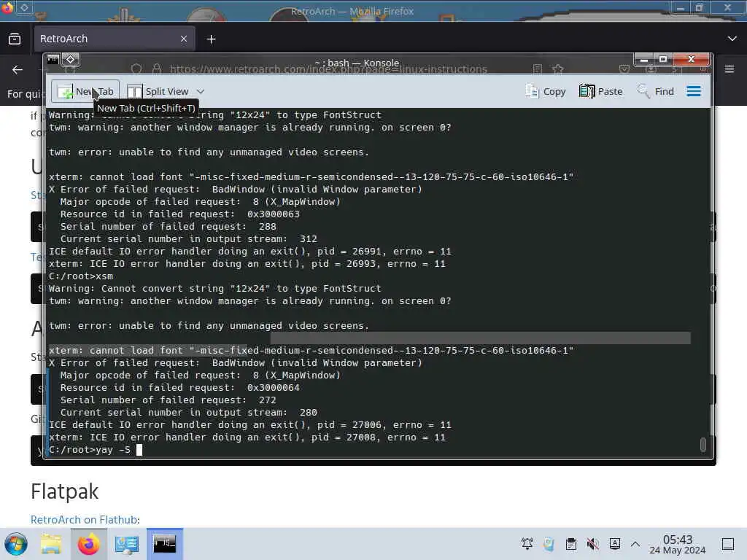This screenshot has height=560, width=747.
Task: Click the show desktop button on the taskbar
Action: coord(728,544)
